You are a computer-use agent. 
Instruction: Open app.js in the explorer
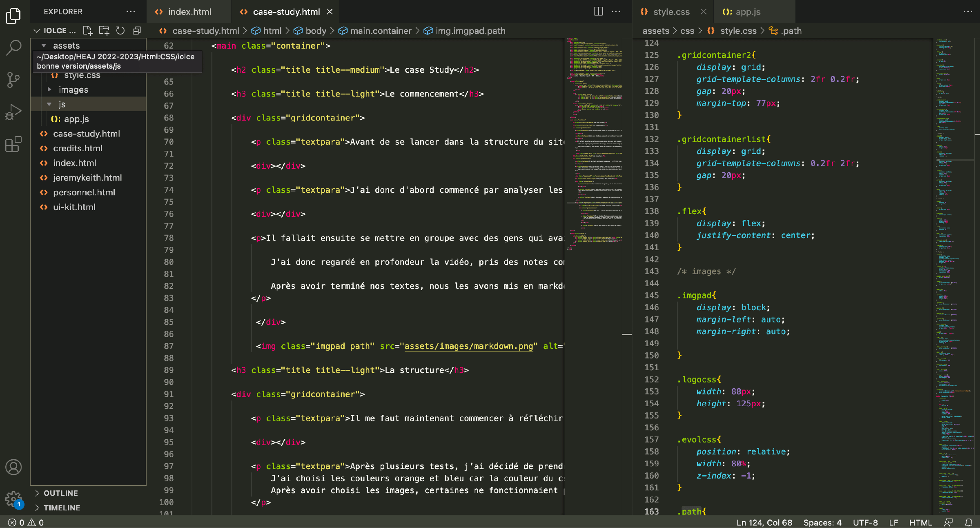coord(88,119)
